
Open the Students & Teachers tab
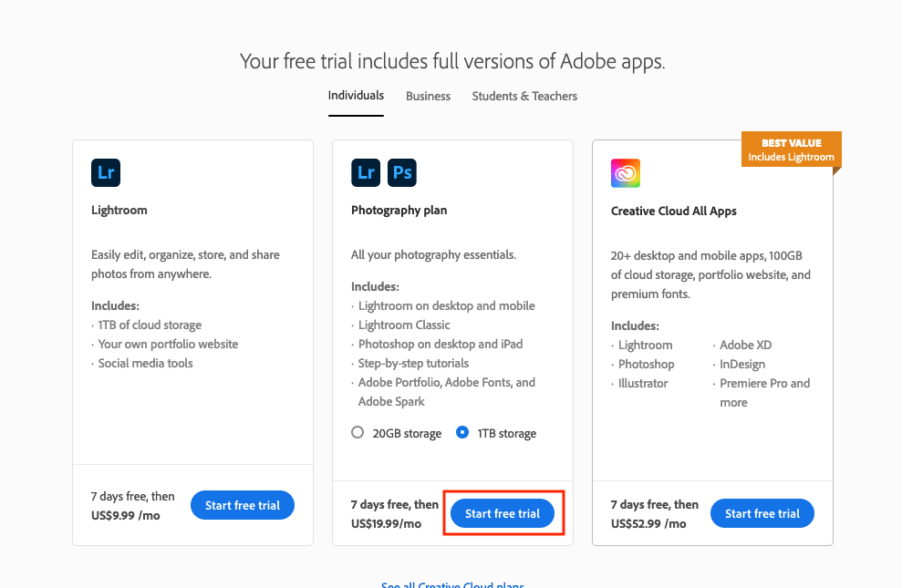[524, 96]
